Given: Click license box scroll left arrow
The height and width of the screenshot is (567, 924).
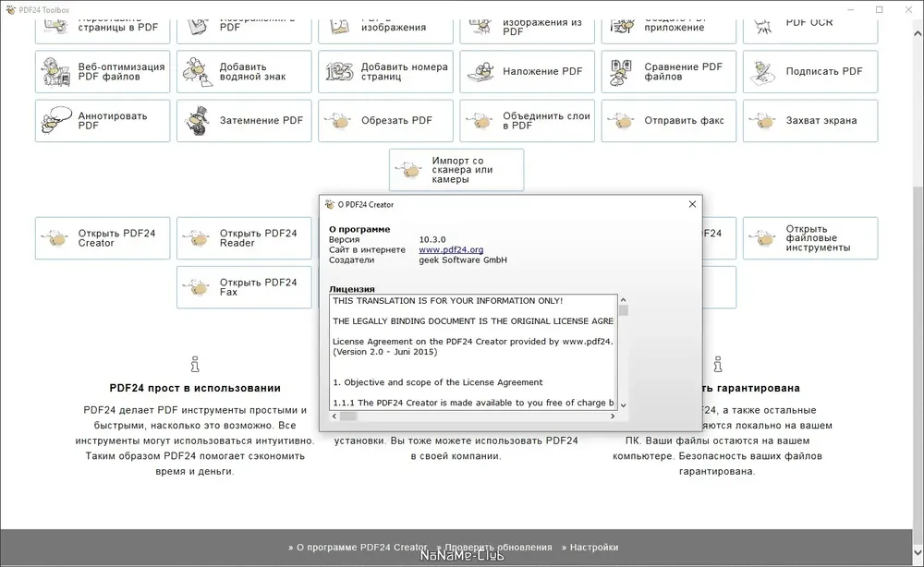Looking at the screenshot, I should tap(334, 416).
